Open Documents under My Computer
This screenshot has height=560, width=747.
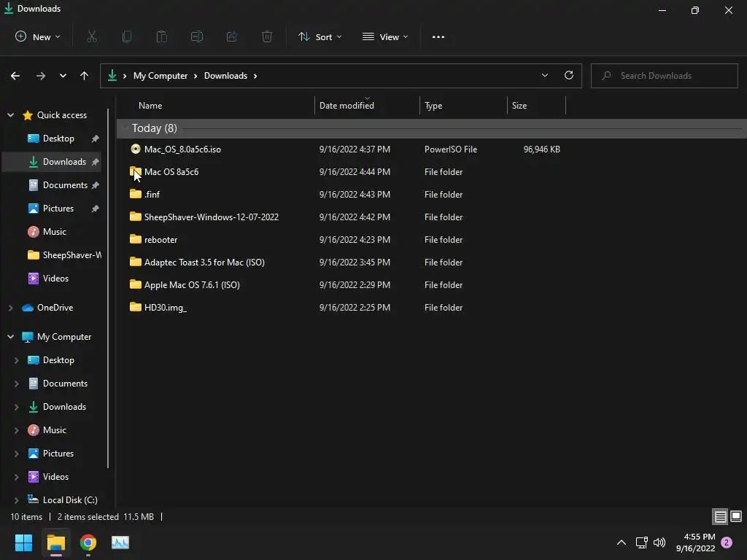click(x=65, y=384)
